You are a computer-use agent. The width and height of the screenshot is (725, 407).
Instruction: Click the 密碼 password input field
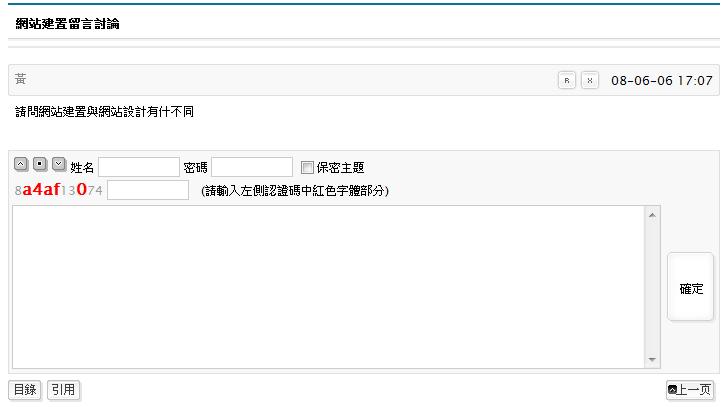point(252,167)
